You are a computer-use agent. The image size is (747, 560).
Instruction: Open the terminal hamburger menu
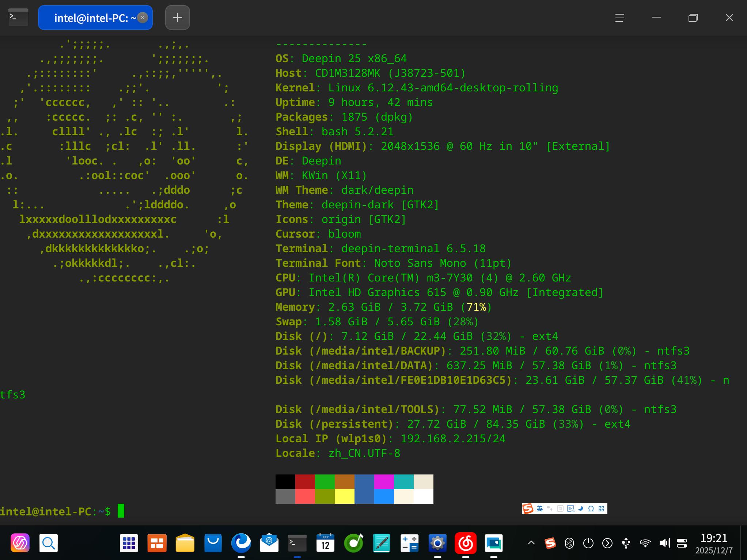click(x=619, y=18)
